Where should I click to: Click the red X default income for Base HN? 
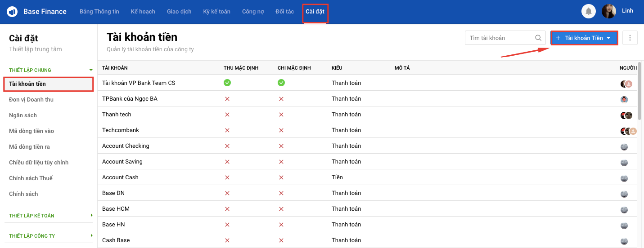point(227,225)
